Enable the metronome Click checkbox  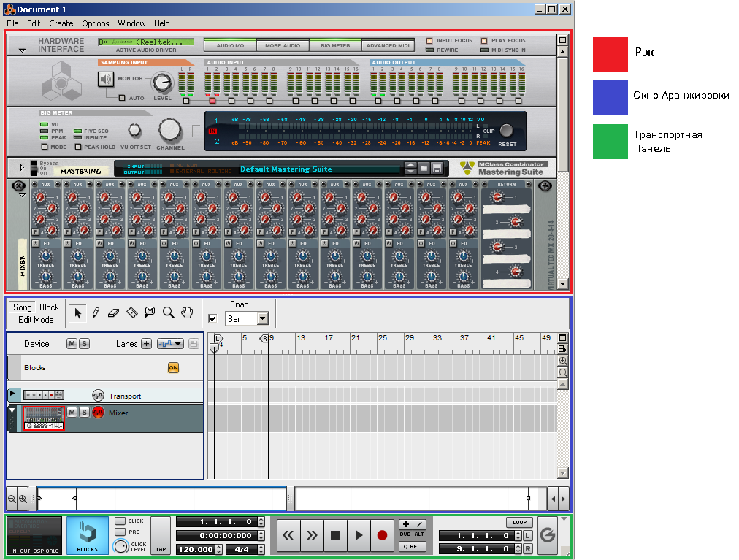pos(120,521)
